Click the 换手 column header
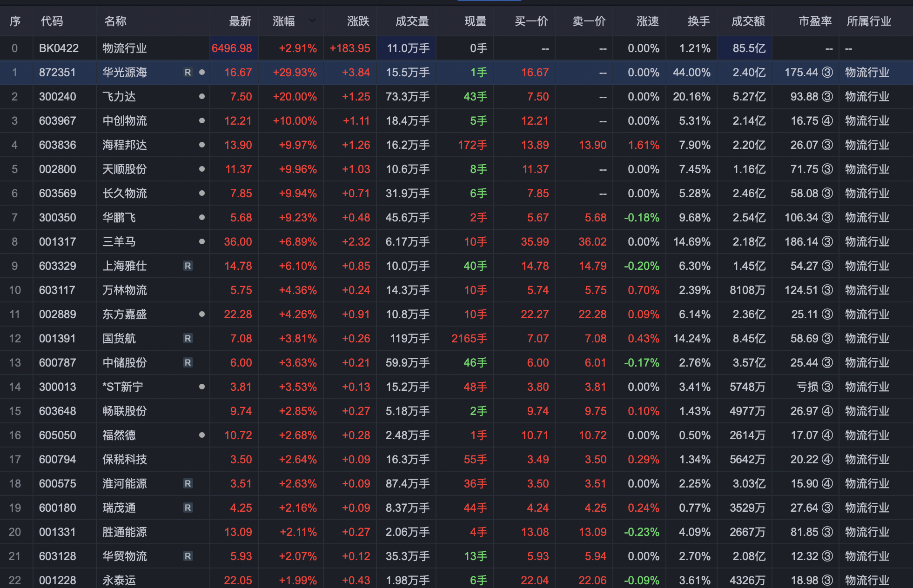 pyautogui.click(x=698, y=21)
